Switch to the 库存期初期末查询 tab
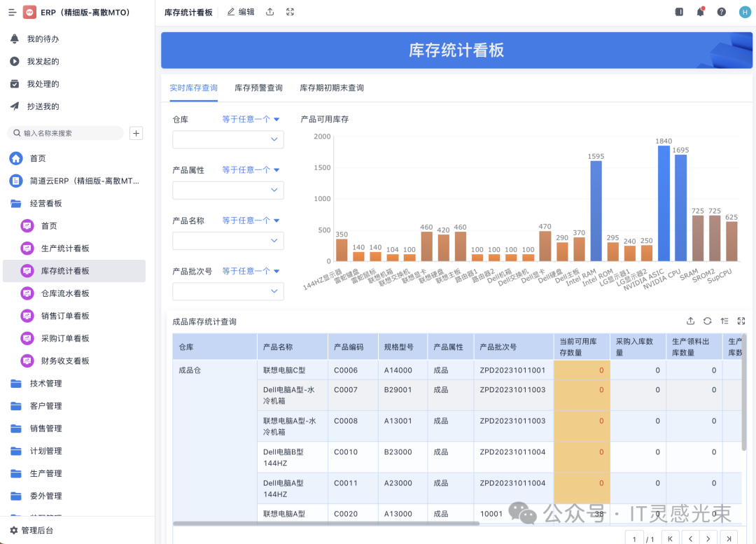The height and width of the screenshot is (544, 756). 332,88
